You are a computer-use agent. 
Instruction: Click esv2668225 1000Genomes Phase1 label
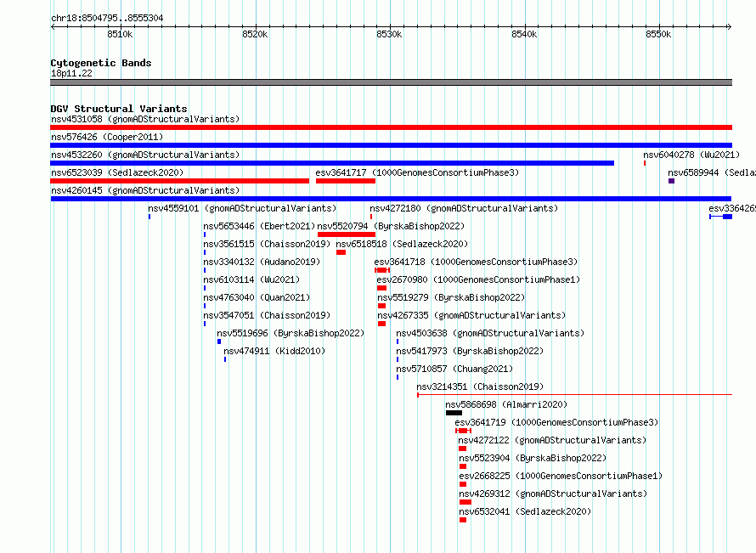click(561, 476)
